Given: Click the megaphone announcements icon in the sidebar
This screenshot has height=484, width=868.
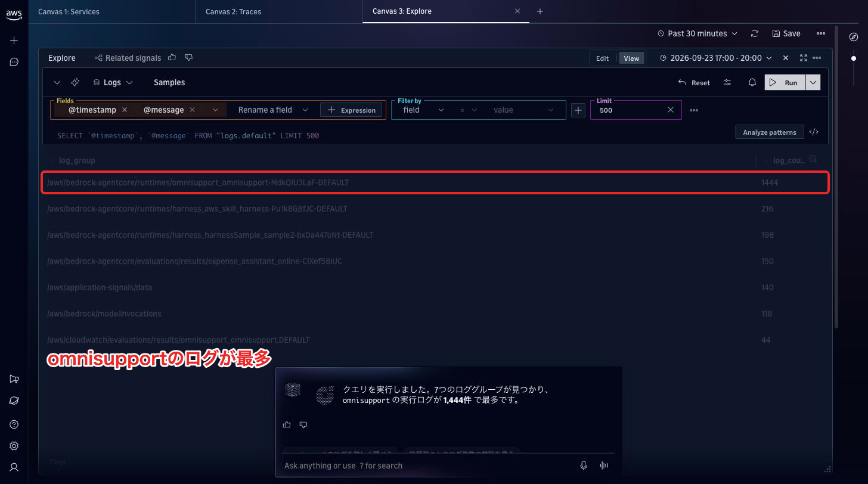Looking at the screenshot, I should pyautogui.click(x=14, y=379).
